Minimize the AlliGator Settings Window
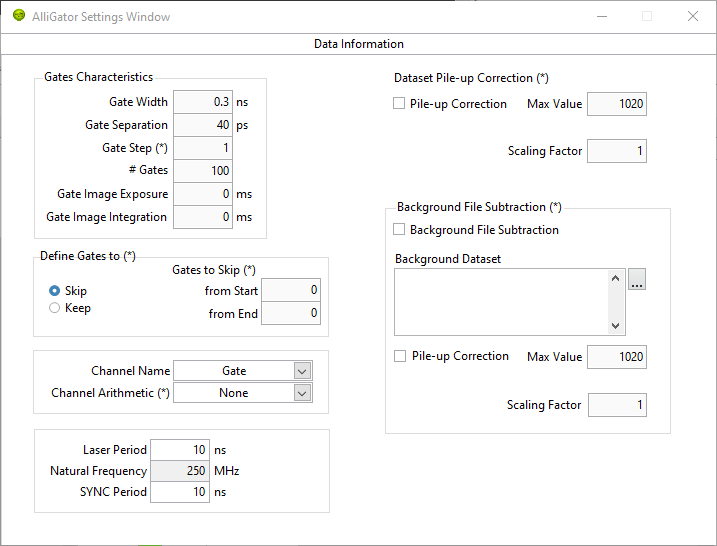The image size is (717, 546). tap(602, 16)
